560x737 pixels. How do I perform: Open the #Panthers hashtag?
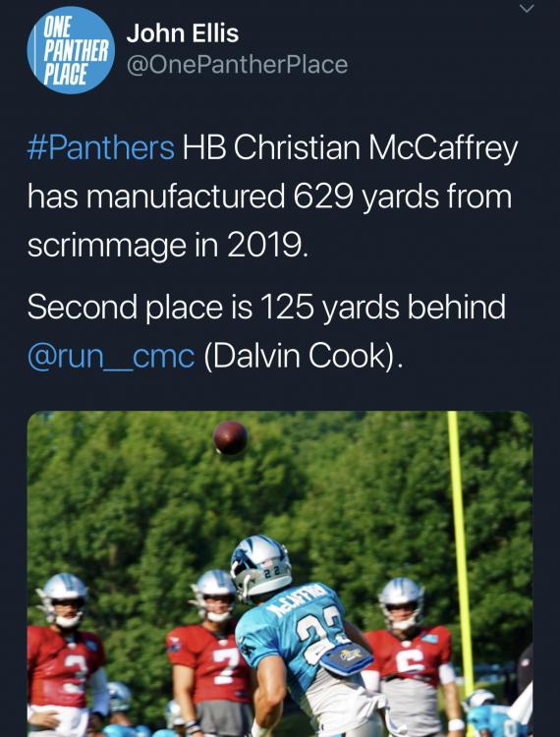101,147
